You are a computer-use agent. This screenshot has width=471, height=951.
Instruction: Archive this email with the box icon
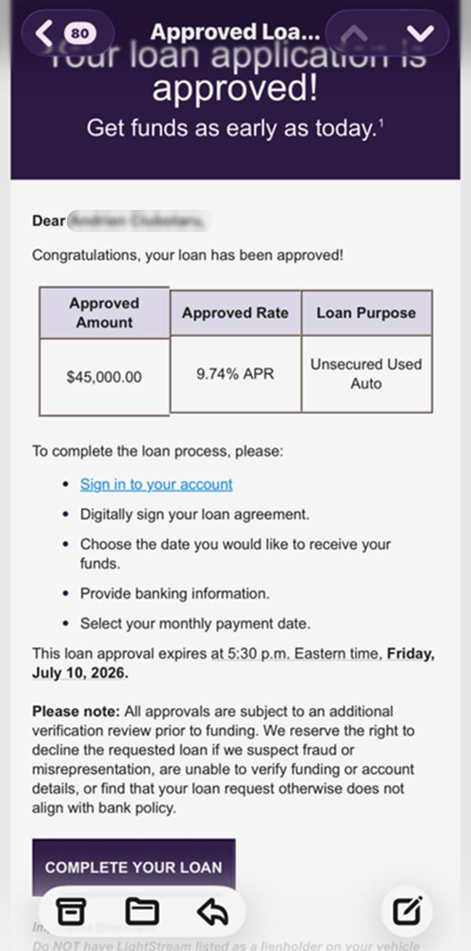pyautogui.click(x=71, y=911)
